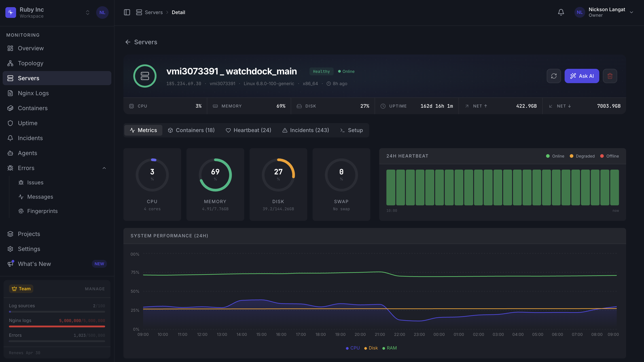Viewport: 644px width, 362px height.
Task: Click the back arrow to Servers
Action: 128,42
